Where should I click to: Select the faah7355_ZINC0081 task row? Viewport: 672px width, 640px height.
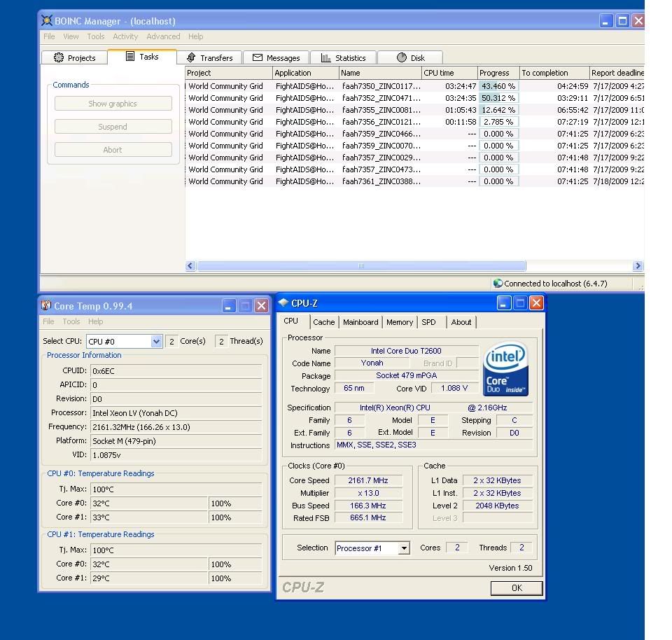(x=381, y=110)
